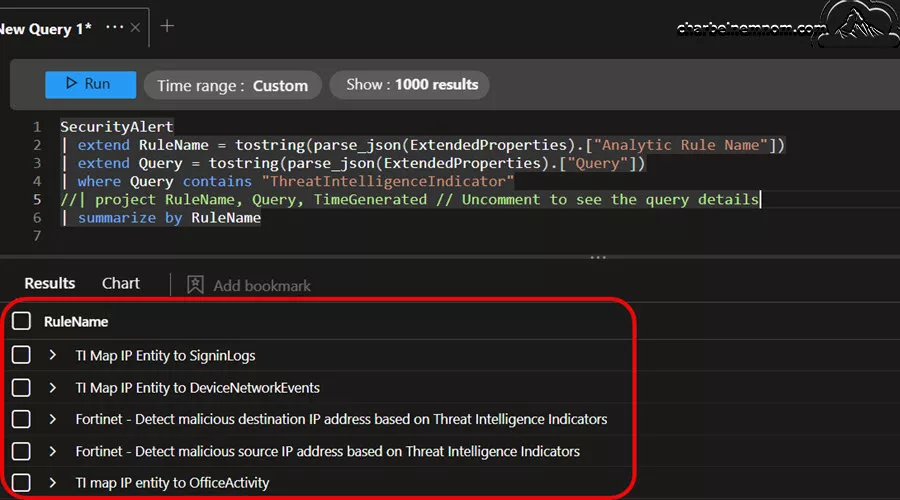Check the Fortinet malicious source IP row
The height and width of the screenshot is (500, 900).
[21, 451]
